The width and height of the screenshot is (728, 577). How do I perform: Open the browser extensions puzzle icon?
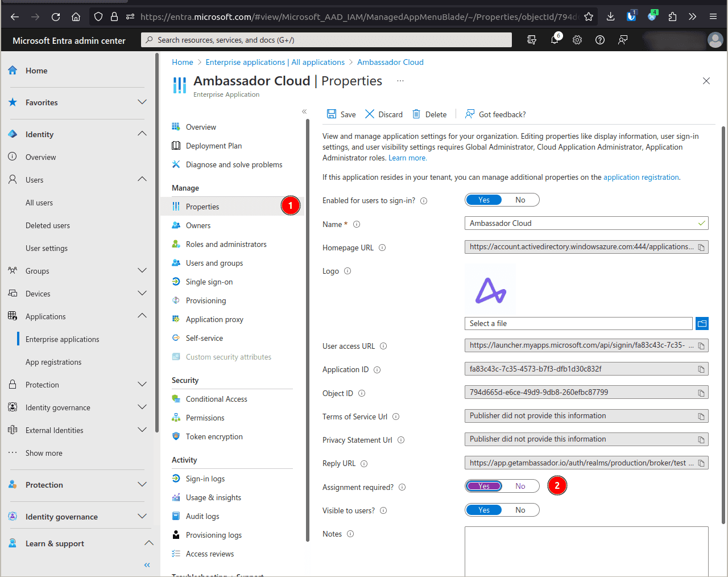[x=672, y=17]
